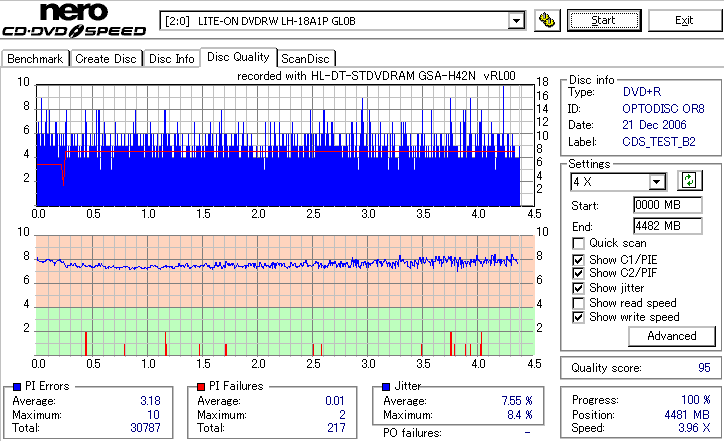This screenshot has height=441, width=724.
Task: Click the PI Errors maximum value 10
Action: [x=154, y=415]
